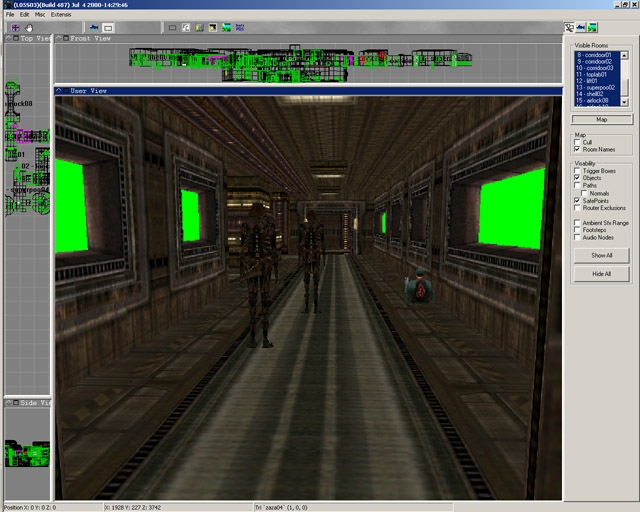Click Front View pane square icon

66,38
